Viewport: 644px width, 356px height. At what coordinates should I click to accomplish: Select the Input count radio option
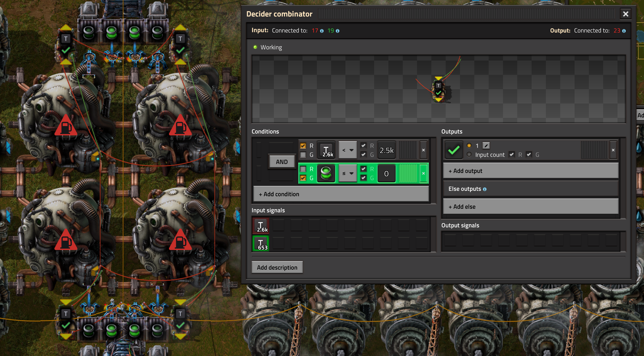pyautogui.click(x=469, y=155)
